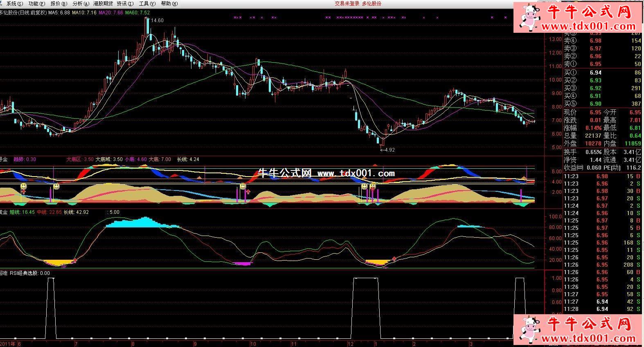The width and height of the screenshot is (644, 347).
Task: Select the 卖① 6.95 ask row
Action: (x=603, y=64)
